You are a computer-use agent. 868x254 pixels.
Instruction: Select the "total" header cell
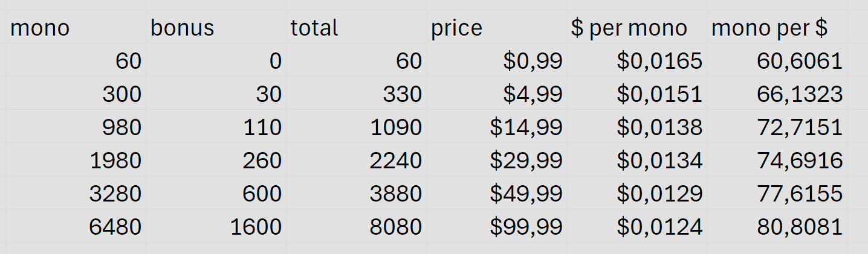[356, 28]
